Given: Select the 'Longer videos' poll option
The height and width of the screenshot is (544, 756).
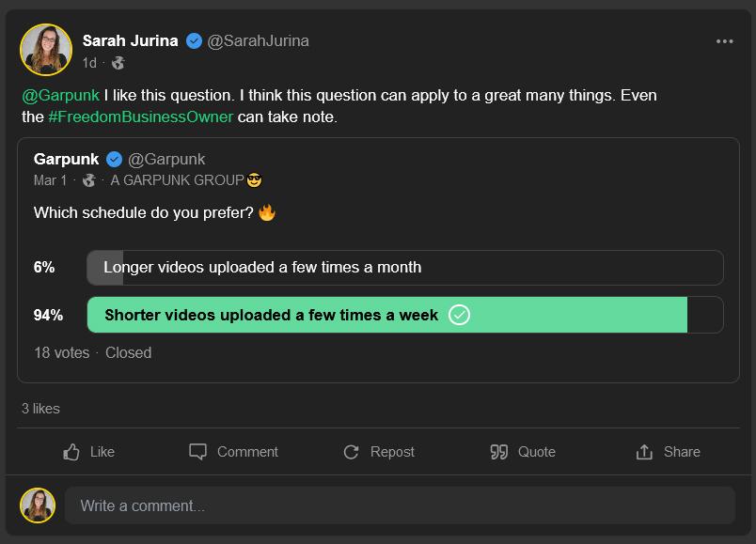Looking at the screenshot, I should click(404, 267).
